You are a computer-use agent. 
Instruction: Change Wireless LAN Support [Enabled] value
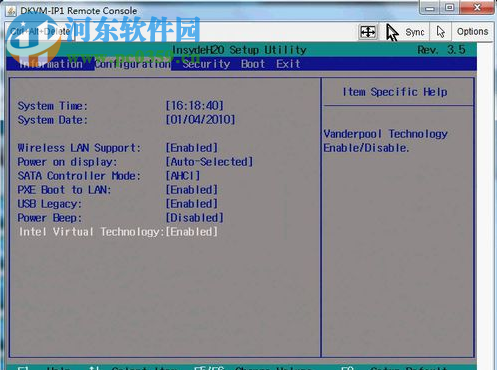192,148
